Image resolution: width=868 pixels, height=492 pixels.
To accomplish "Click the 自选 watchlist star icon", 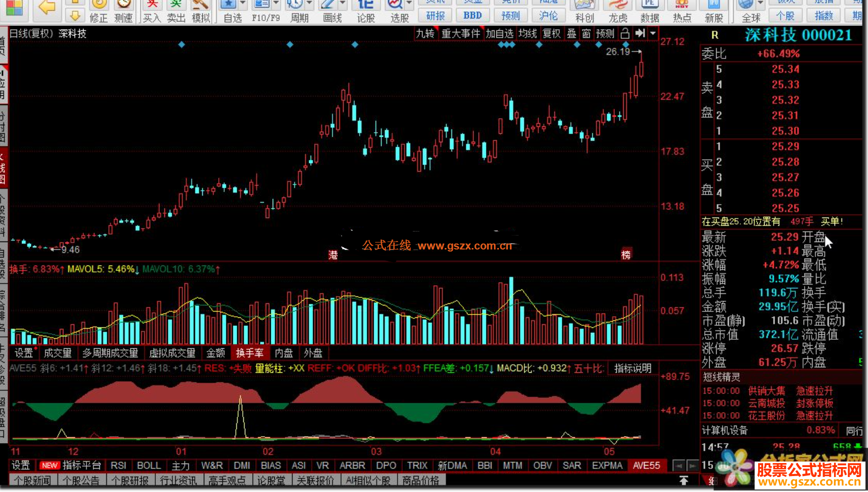I will 229,5.
